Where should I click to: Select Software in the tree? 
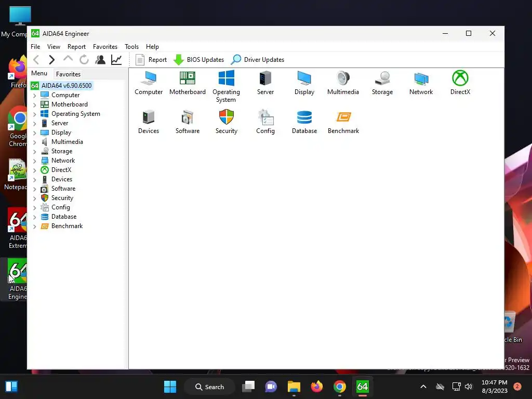click(63, 188)
